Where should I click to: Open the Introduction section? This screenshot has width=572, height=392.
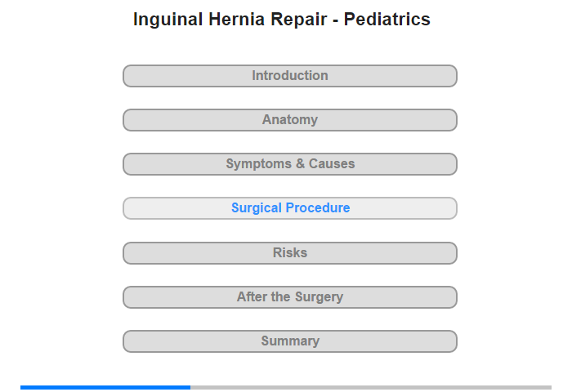289,76
